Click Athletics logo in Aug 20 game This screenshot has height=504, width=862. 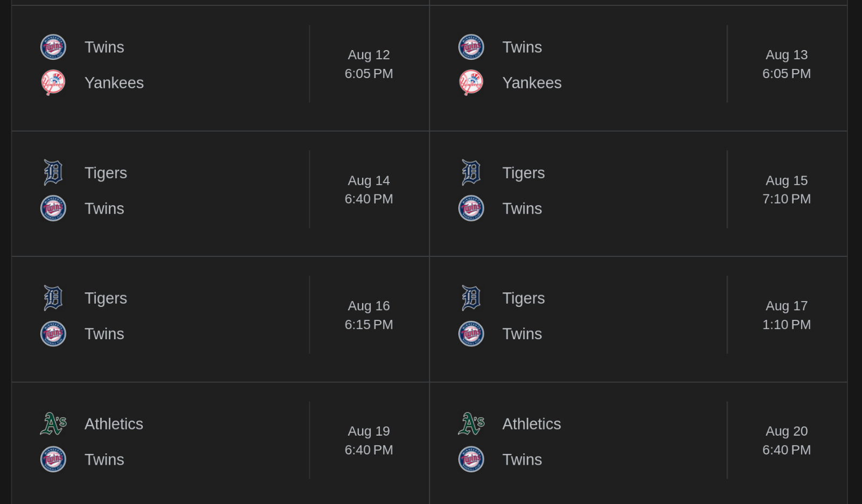471,424
